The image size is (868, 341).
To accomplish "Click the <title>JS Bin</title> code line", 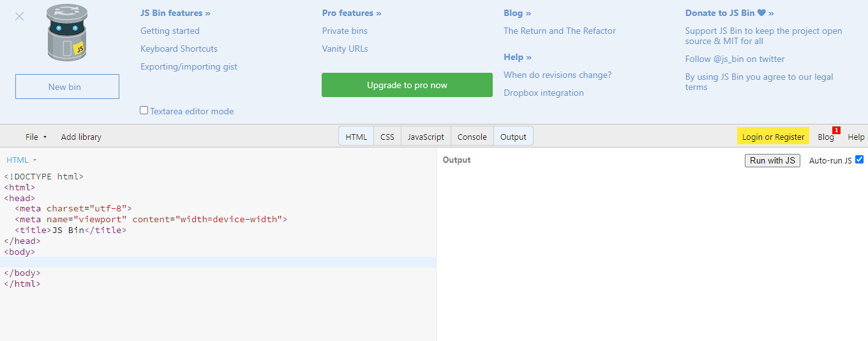I will [70, 230].
